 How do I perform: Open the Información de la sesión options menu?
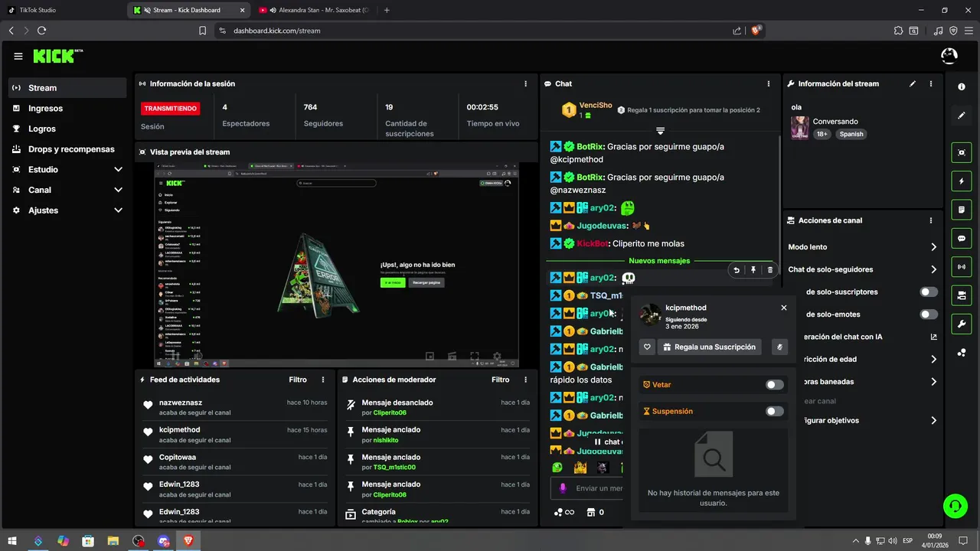point(525,83)
